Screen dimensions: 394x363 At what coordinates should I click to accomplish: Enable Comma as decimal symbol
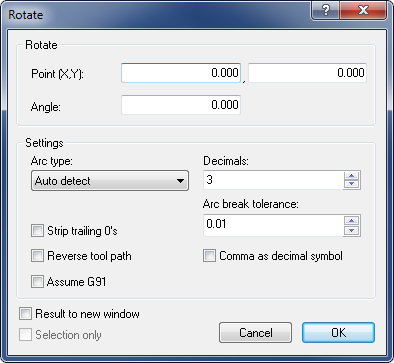pos(209,256)
